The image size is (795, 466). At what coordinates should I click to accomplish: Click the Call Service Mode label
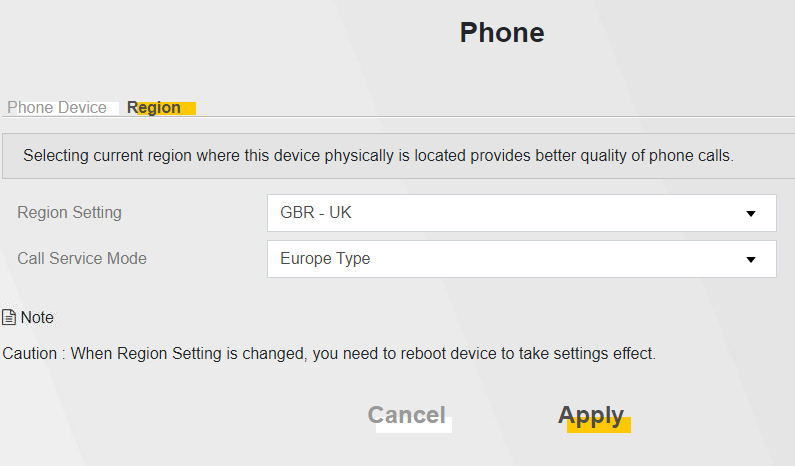tap(82, 259)
